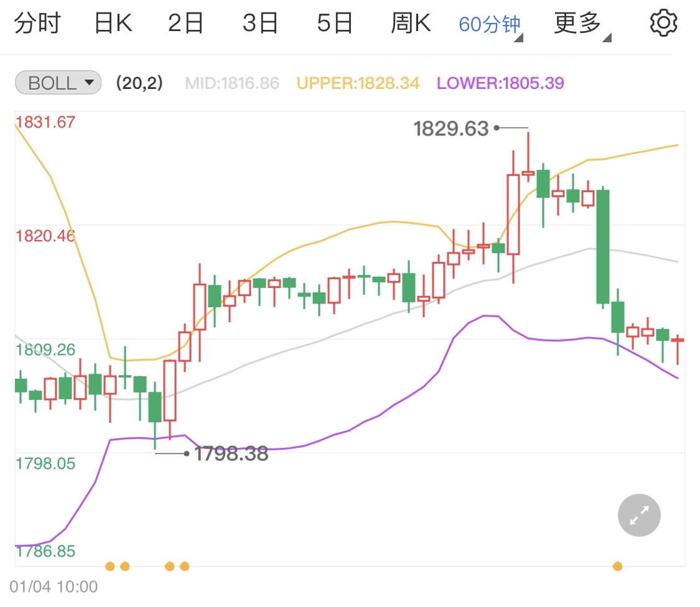Click the 1831.67 axis price label

pos(45,123)
